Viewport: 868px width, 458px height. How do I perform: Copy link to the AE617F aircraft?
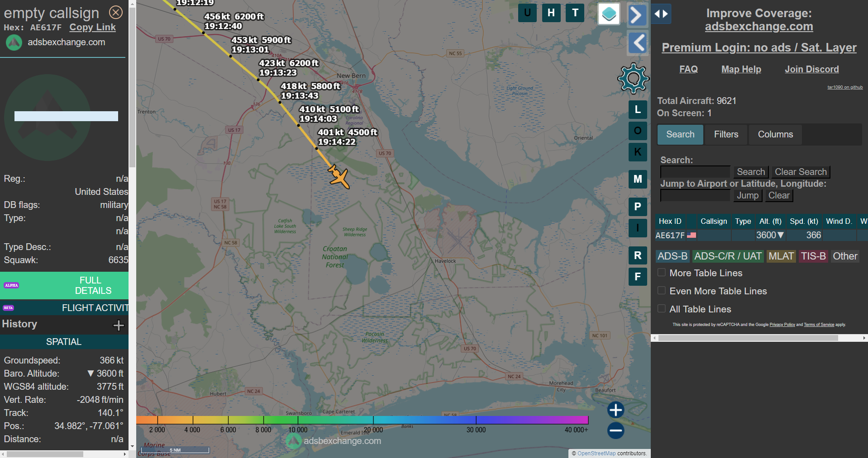point(92,27)
